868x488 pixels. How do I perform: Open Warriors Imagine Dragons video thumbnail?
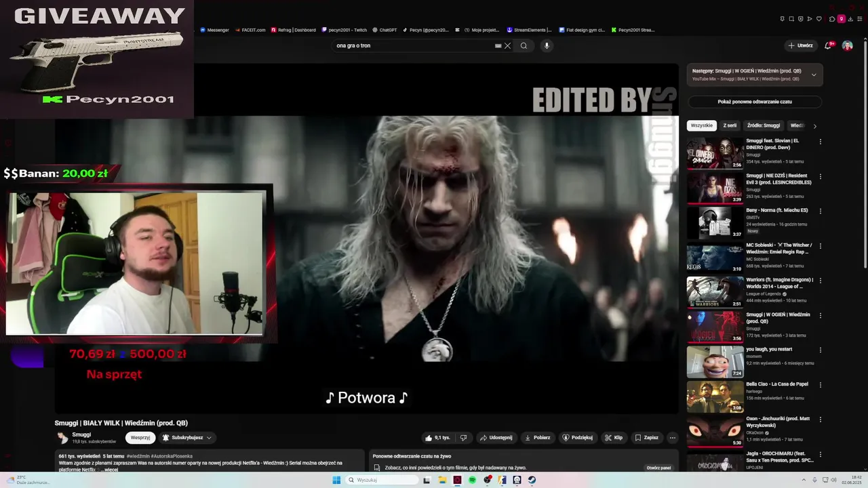point(715,292)
